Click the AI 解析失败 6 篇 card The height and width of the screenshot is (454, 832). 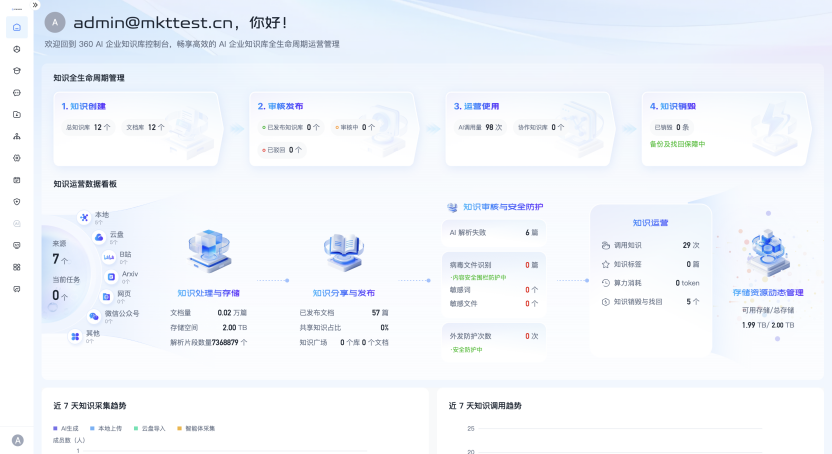(x=494, y=232)
